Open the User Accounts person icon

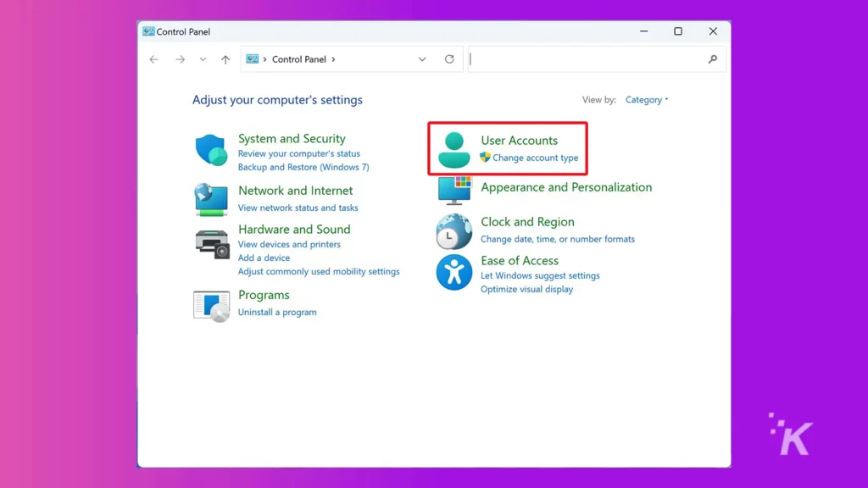454,149
